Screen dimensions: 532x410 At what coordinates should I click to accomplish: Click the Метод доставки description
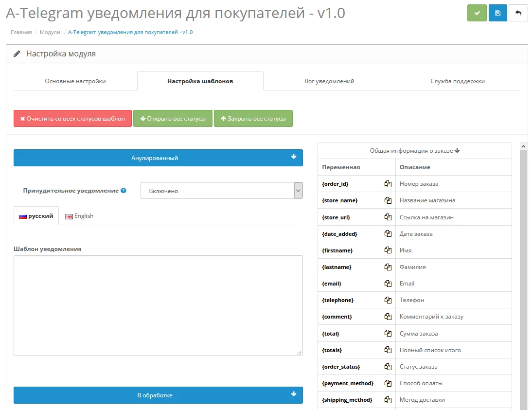click(x=422, y=400)
